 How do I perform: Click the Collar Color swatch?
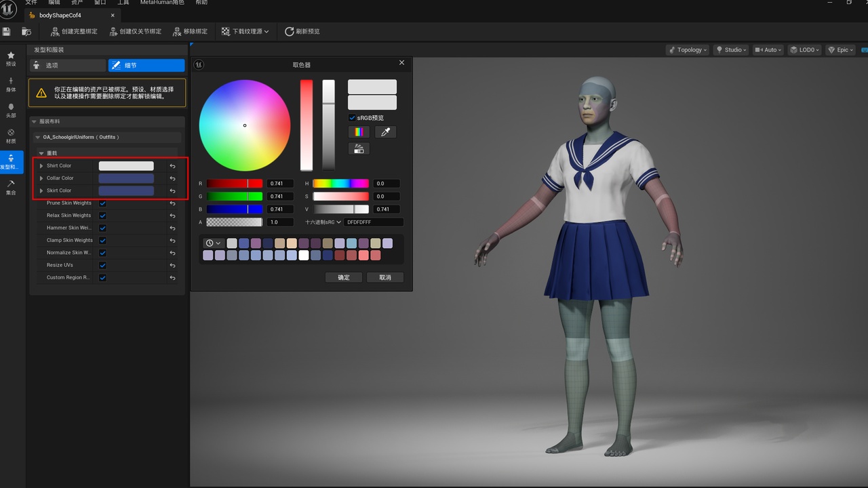click(126, 178)
